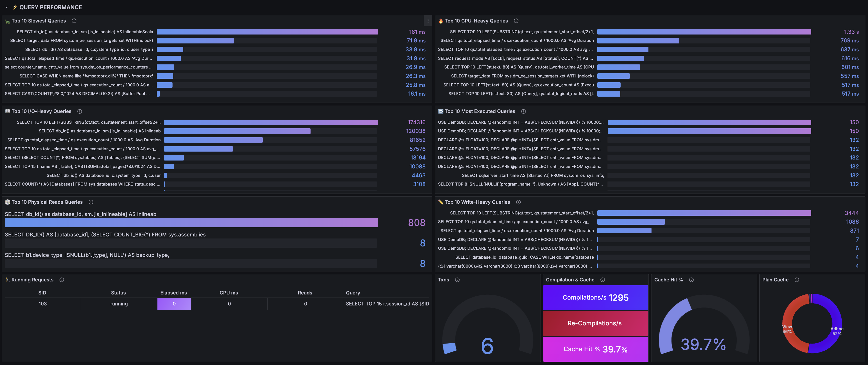The image size is (868, 365).
Task: Show info icon for Running Requests panel
Action: pyautogui.click(x=62, y=280)
